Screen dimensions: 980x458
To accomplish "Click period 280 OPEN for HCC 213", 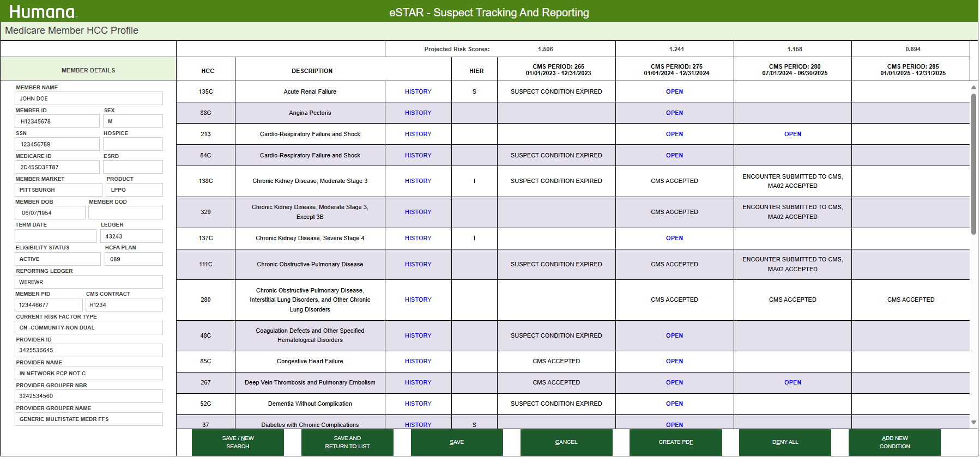I will (793, 134).
